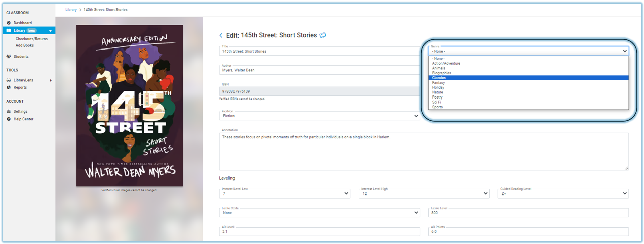Image resolution: width=644 pixels, height=244 pixels.
Task: Go to the Students page
Action: click(21, 56)
